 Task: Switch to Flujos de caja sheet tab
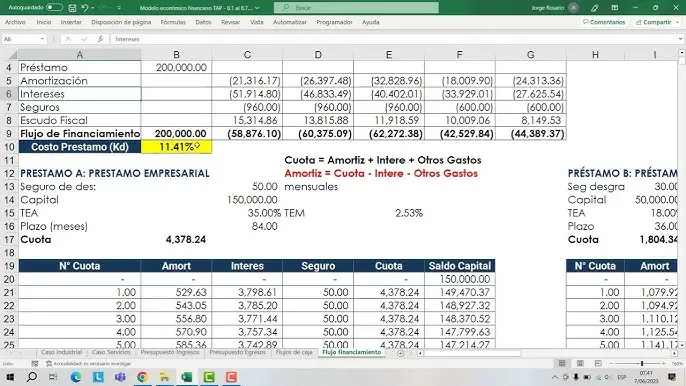(294, 352)
